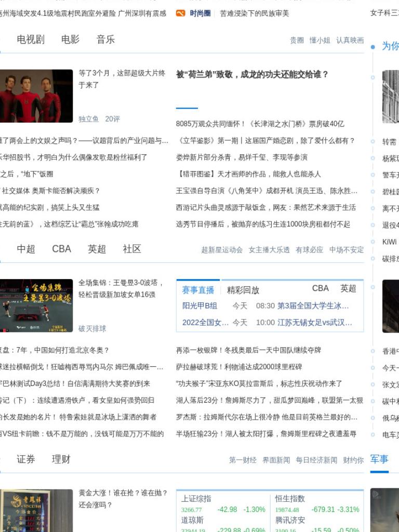Select the 赛事直播 tab
Image resolution: width=399 pixels, height=532 pixels.
coord(198,290)
